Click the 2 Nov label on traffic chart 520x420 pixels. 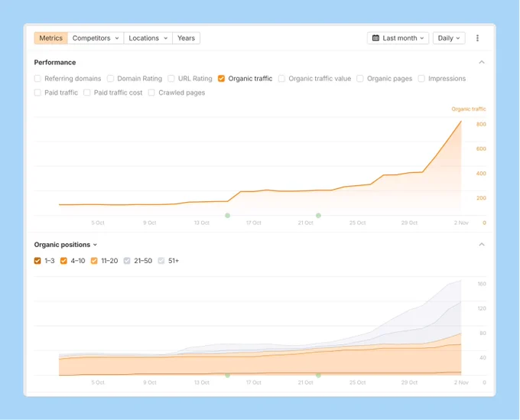point(461,223)
